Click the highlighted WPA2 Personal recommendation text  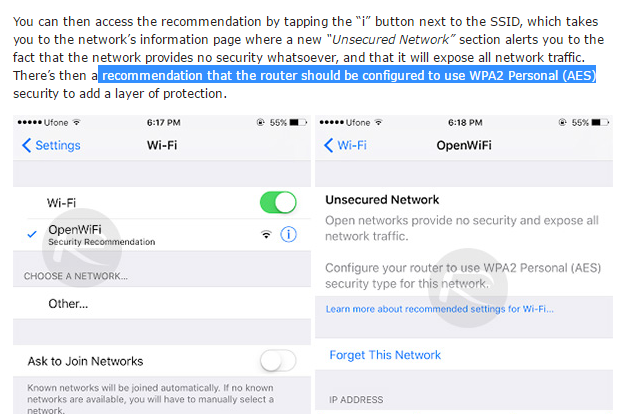pyautogui.click(x=347, y=75)
